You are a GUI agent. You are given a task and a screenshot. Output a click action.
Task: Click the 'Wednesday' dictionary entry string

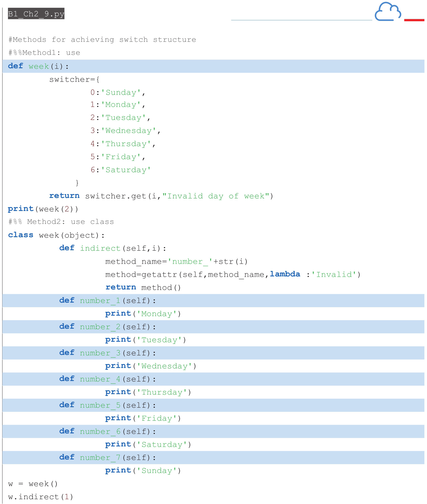128,131
